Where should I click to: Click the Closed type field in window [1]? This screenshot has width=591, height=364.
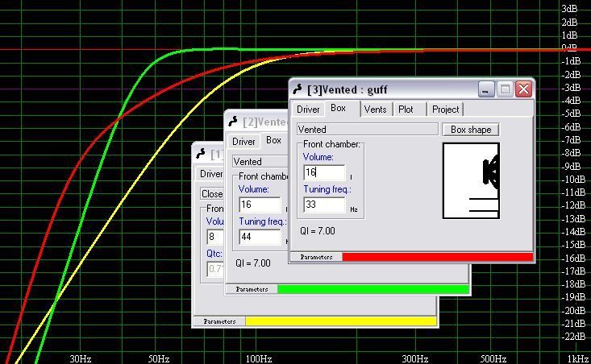(212, 194)
